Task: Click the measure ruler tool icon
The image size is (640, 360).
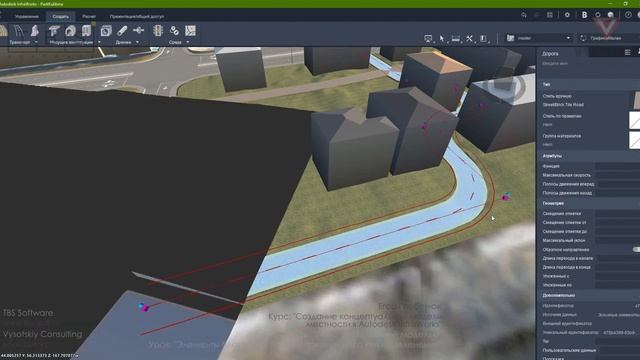Action: (456, 38)
